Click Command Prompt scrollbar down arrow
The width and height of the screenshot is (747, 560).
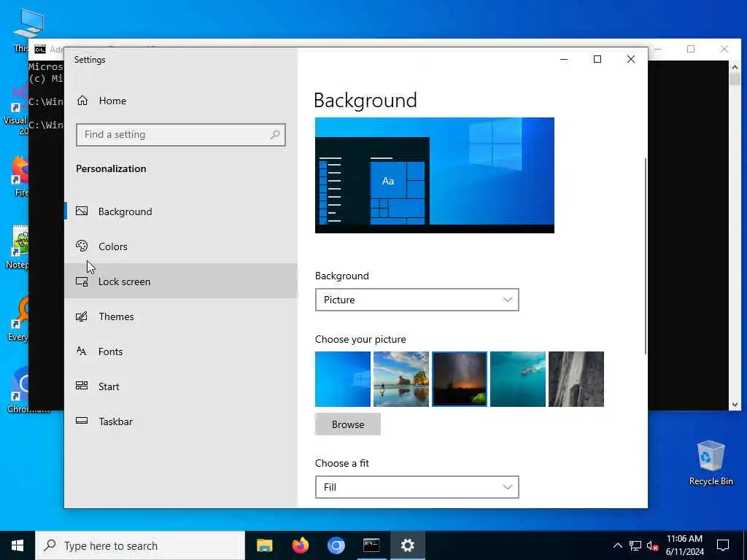tap(735, 405)
